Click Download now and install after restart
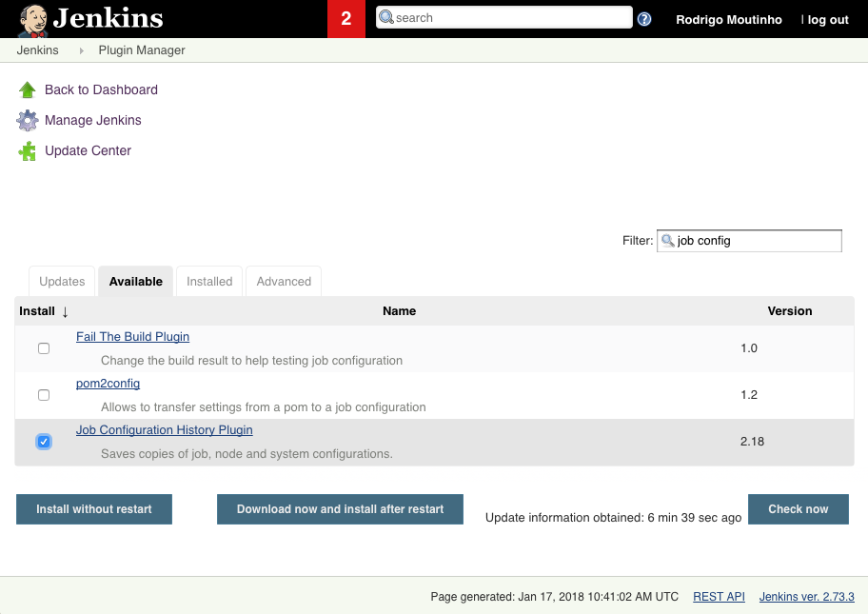The image size is (868, 614). (x=340, y=509)
